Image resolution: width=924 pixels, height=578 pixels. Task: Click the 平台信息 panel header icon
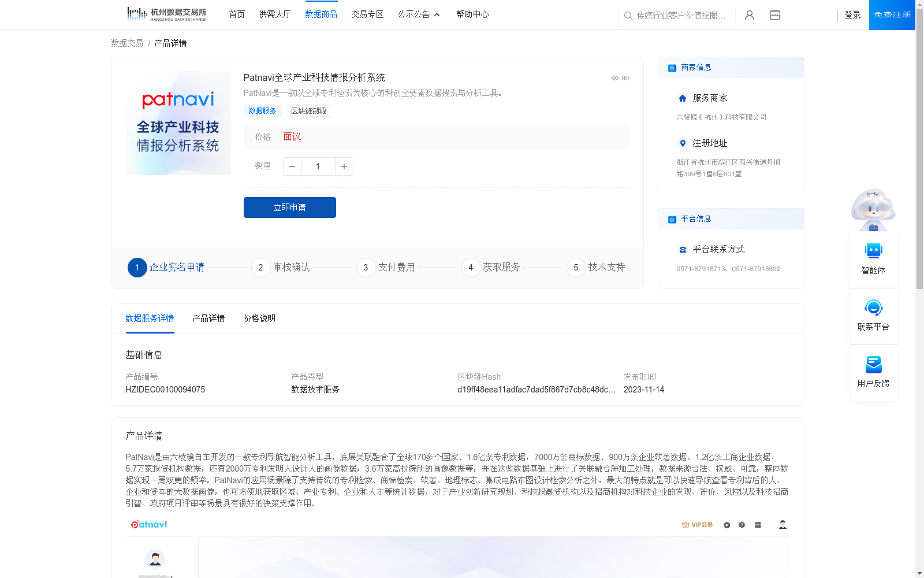672,219
